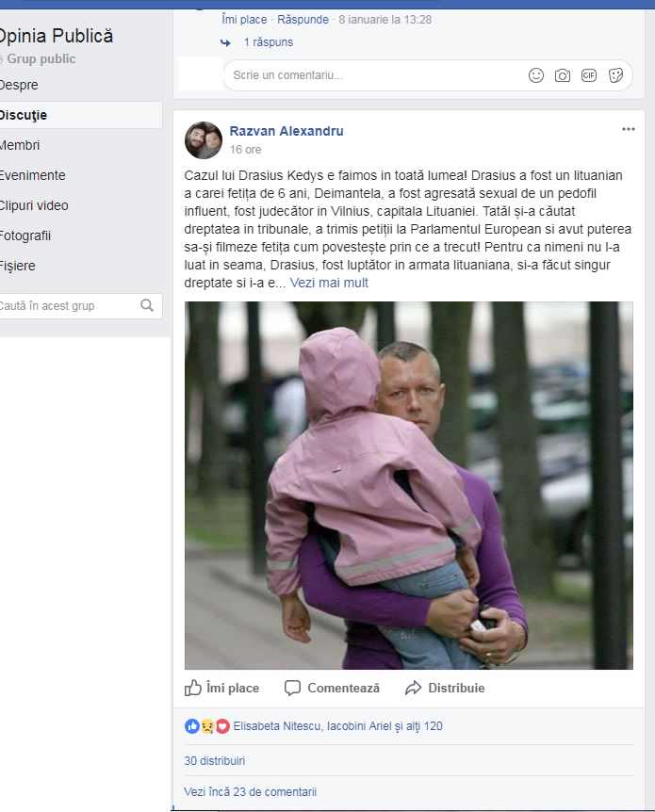
Task: Click the search magnifier in group search
Action: coord(147,305)
